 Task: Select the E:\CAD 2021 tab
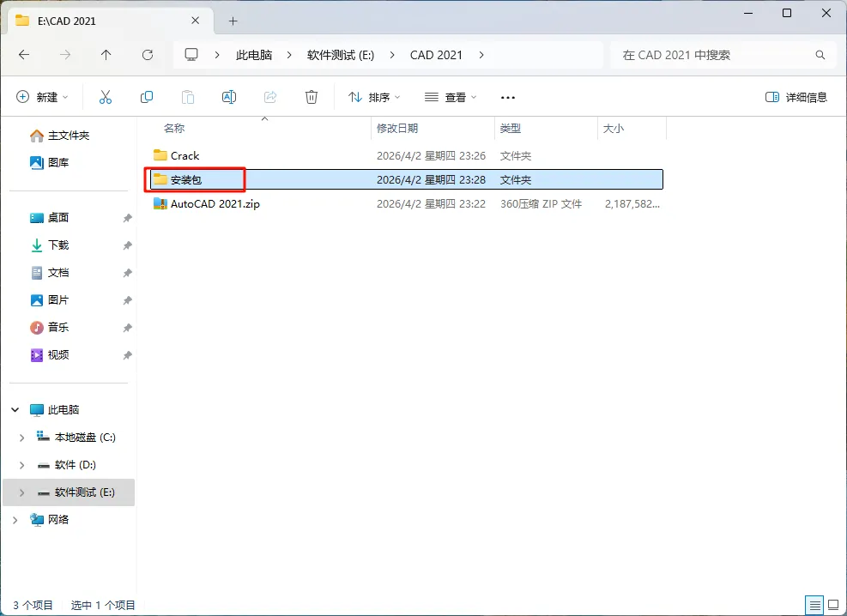point(108,21)
